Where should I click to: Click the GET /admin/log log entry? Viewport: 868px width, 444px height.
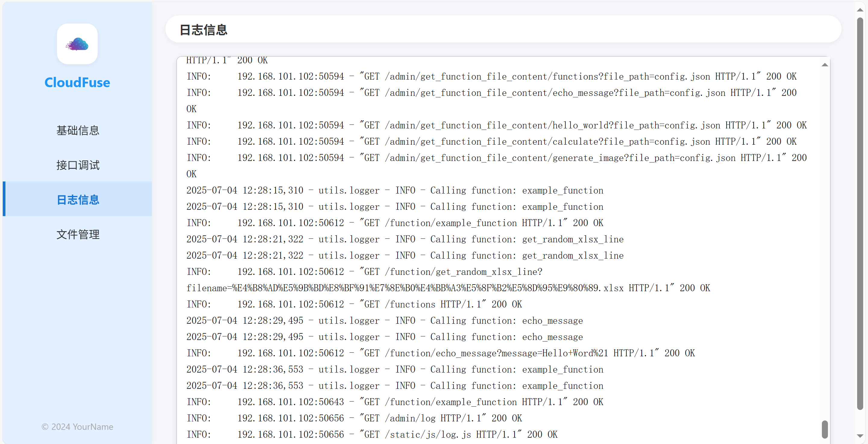(x=354, y=418)
